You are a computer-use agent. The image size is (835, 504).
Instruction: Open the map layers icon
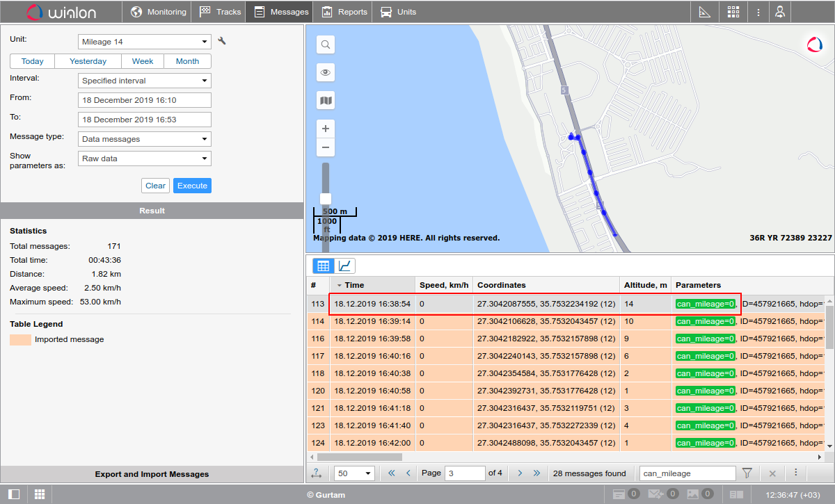coord(325,101)
